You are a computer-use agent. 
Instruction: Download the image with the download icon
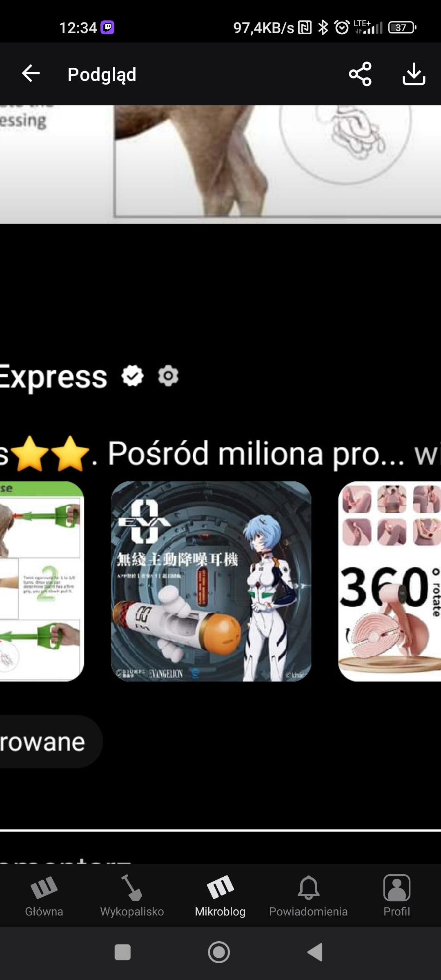[x=414, y=74]
